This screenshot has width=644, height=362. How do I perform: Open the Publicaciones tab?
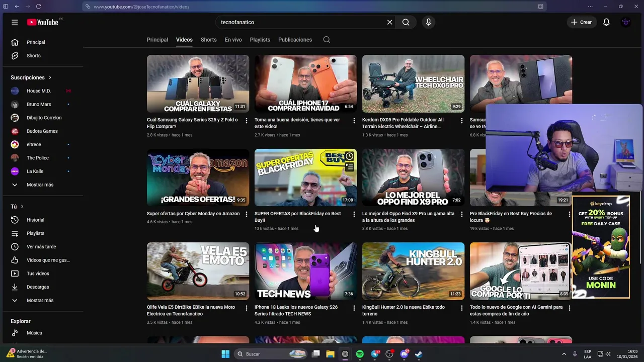(x=295, y=40)
